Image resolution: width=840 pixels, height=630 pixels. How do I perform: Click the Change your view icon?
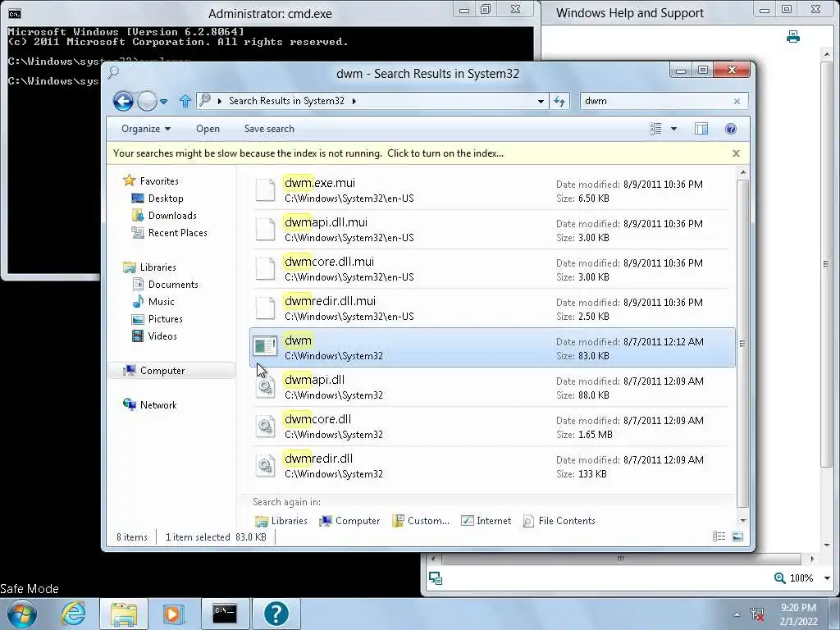click(655, 129)
